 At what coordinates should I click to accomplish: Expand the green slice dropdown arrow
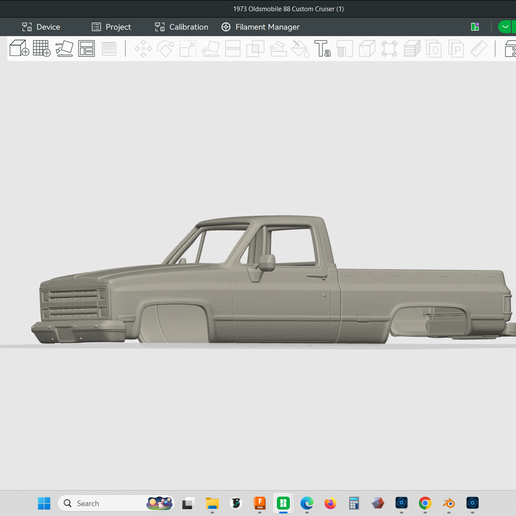tap(505, 27)
